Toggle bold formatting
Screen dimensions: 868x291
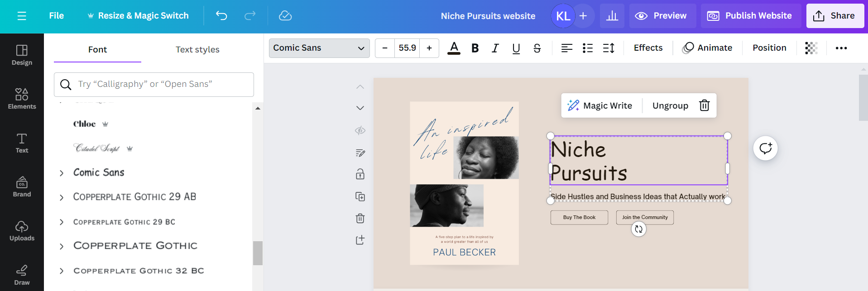pos(475,48)
